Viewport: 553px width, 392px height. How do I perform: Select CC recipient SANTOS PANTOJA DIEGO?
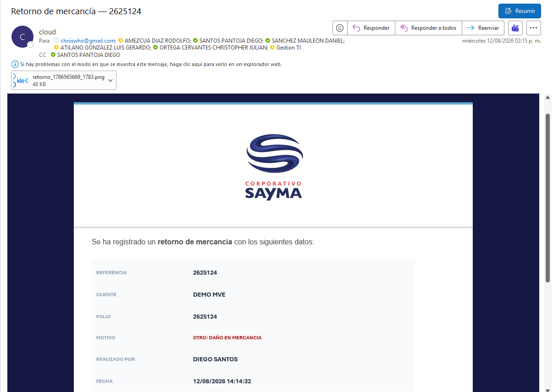pos(88,55)
